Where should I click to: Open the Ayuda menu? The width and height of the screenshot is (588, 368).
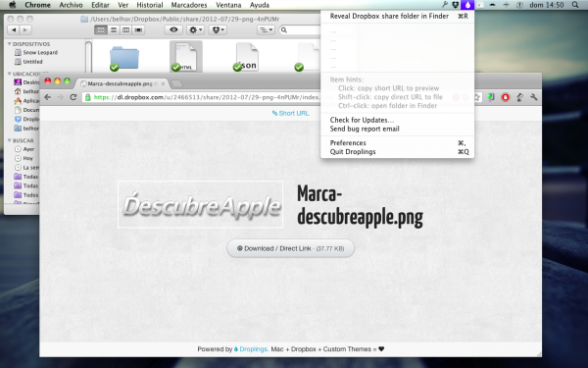point(260,5)
